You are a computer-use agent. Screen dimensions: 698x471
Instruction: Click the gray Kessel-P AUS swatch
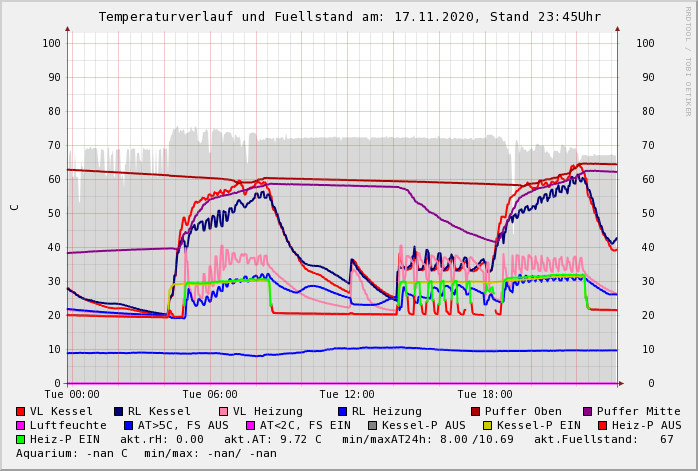(373, 425)
